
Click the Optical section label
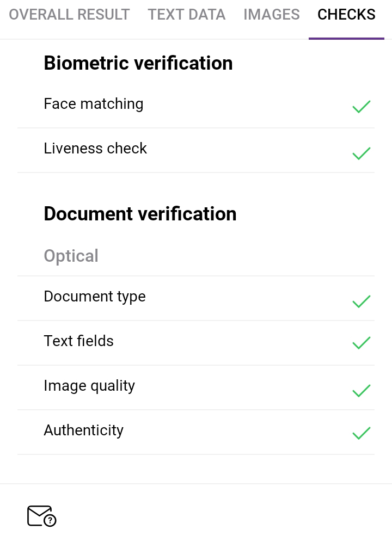point(71,256)
